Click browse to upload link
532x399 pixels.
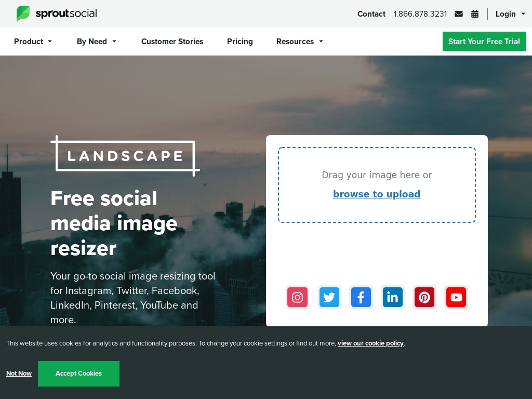point(377,194)
